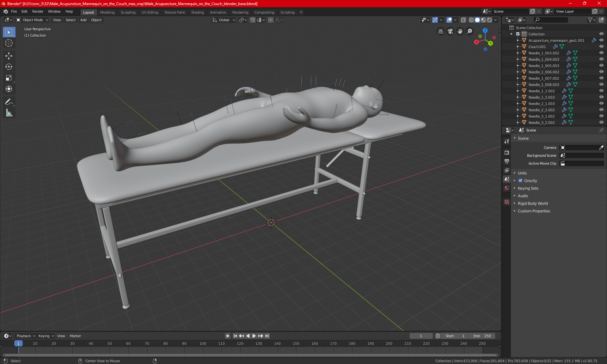Switch to the Sculpting workspace tab
Viewport: 607px width, 364px height.
click(x=128, y=12)
